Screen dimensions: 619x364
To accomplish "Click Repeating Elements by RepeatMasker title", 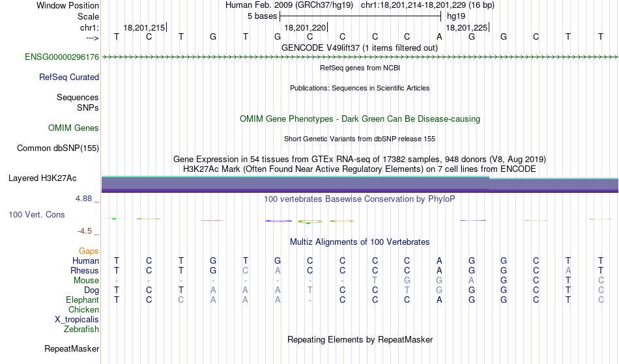I will coord(360,340).
